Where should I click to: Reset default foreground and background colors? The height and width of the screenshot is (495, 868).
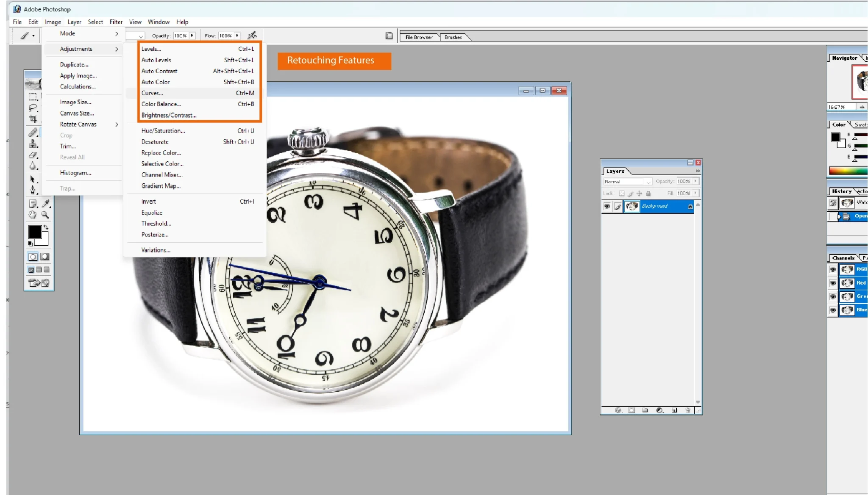coord(30,243)
